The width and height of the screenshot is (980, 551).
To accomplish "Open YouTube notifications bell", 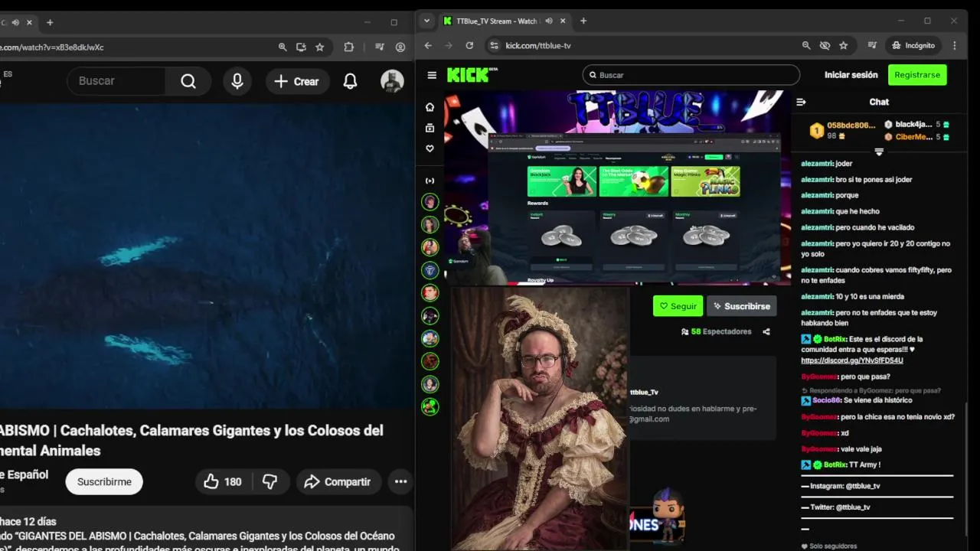I will coord(350,81).
